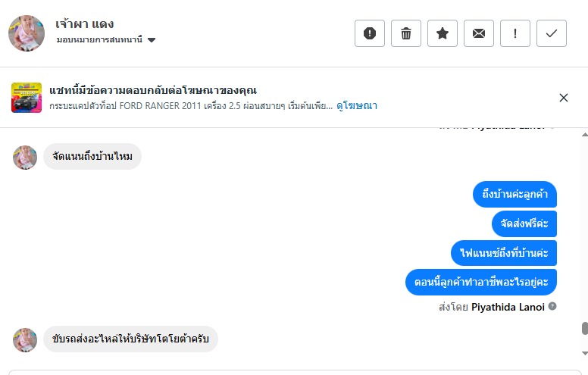Image resolution: width=588 pixels, height=375 pixels.
Task: Select the message จัดแนนถึงบ้านไหม
Action: pos(92,157)
